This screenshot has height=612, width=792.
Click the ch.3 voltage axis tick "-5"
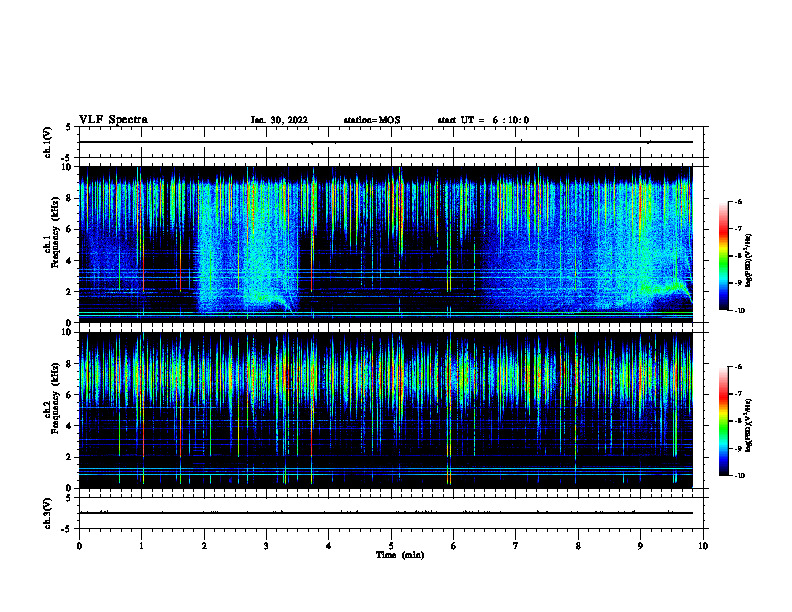point(67,529)
